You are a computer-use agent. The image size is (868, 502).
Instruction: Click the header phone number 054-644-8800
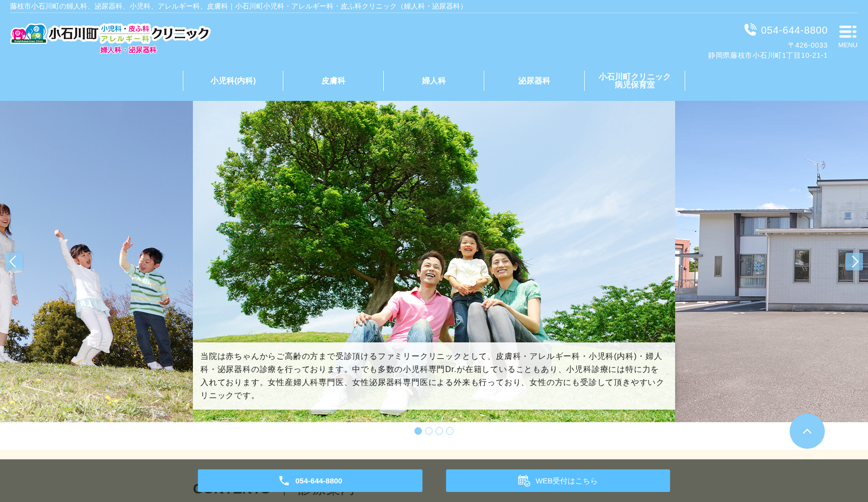[794, 30]
